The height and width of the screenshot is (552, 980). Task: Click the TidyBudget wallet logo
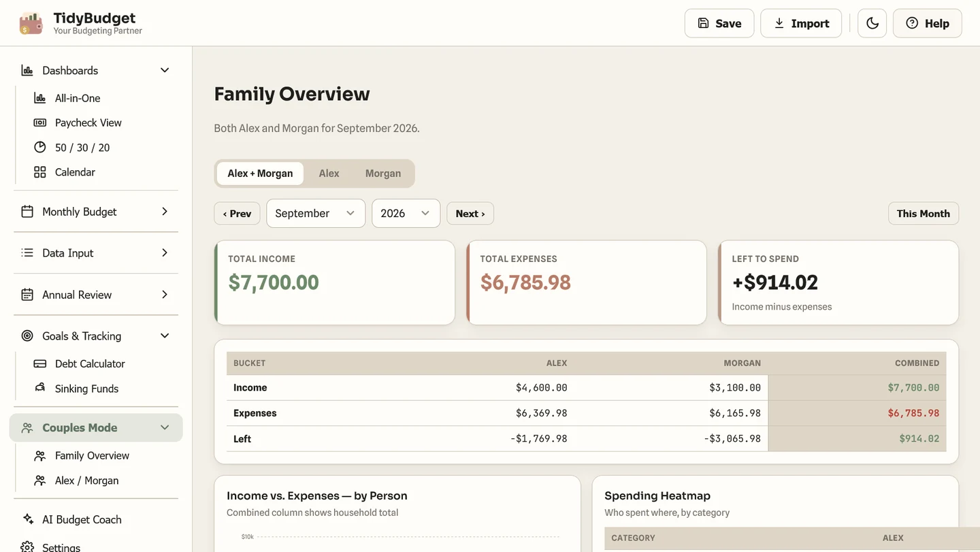(31, 23)
